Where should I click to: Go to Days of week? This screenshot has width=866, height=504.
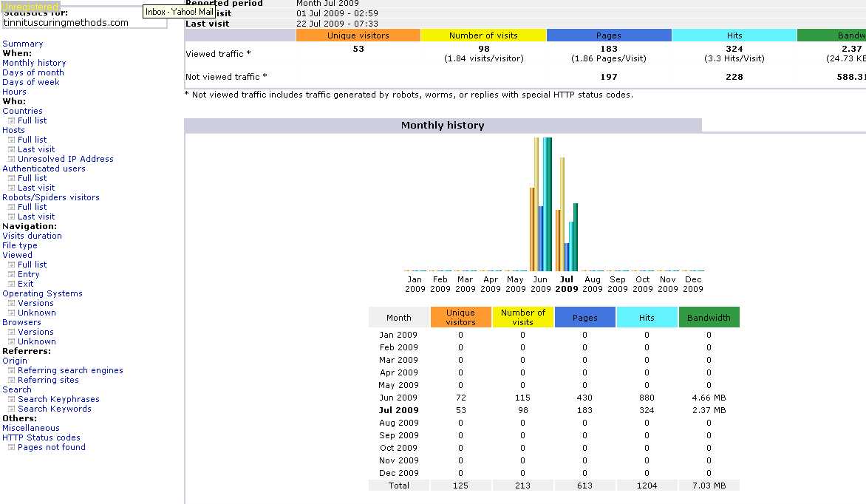point(31,82)
